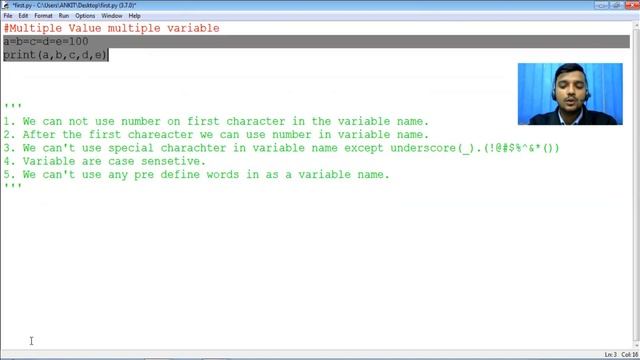Open the Run menu

[x=64, y=16]
